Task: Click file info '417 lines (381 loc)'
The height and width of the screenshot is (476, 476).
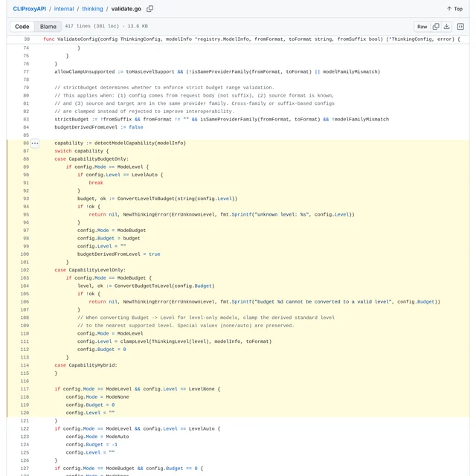Action: click(92, 26)
